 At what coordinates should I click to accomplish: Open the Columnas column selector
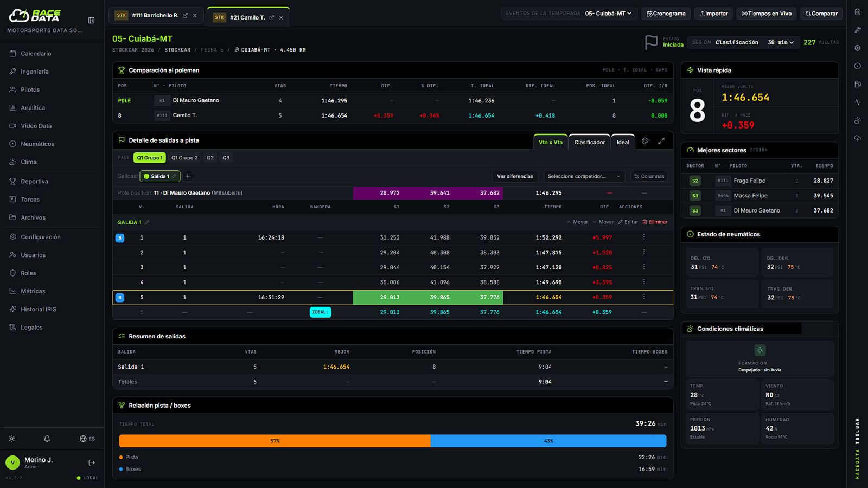(x=649, y=176)
